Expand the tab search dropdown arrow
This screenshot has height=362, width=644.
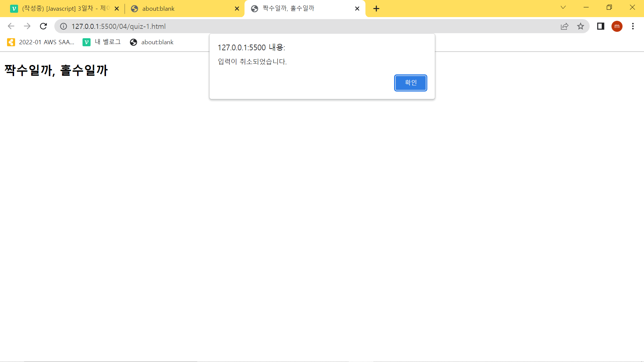tap(563, 7)
